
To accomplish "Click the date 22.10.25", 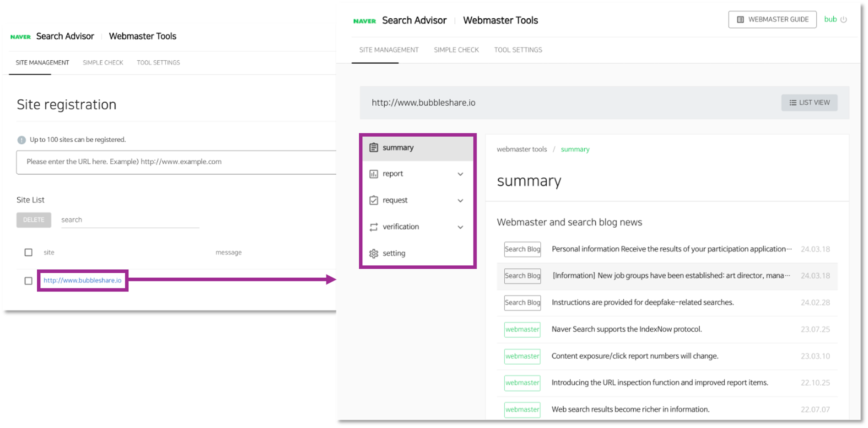I will pos(815,383).
